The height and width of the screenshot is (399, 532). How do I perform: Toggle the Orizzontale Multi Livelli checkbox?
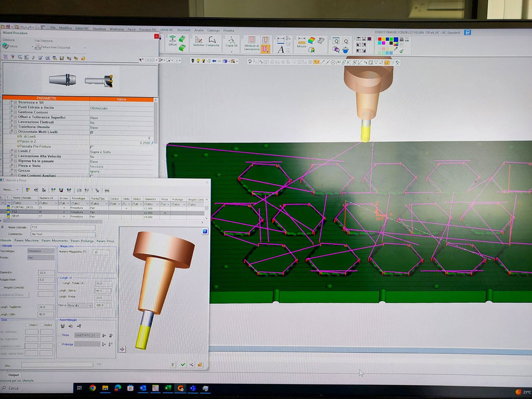point(92,132)
